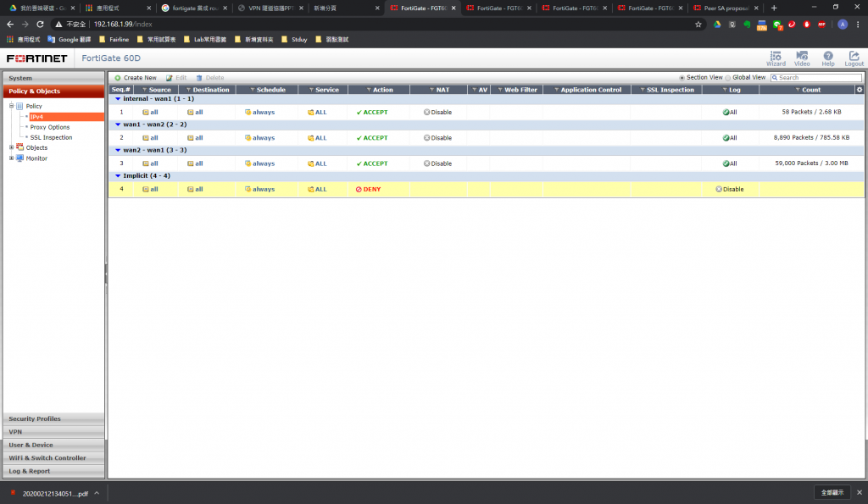Screen dimensions: 868x504
Task: Click ACCEPT action in policy 1
Action: click(372, 113)
